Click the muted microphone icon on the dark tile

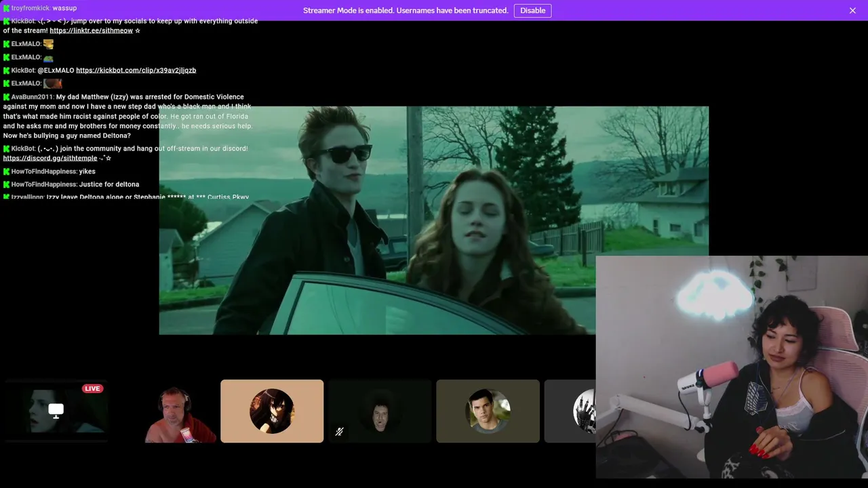339,431
